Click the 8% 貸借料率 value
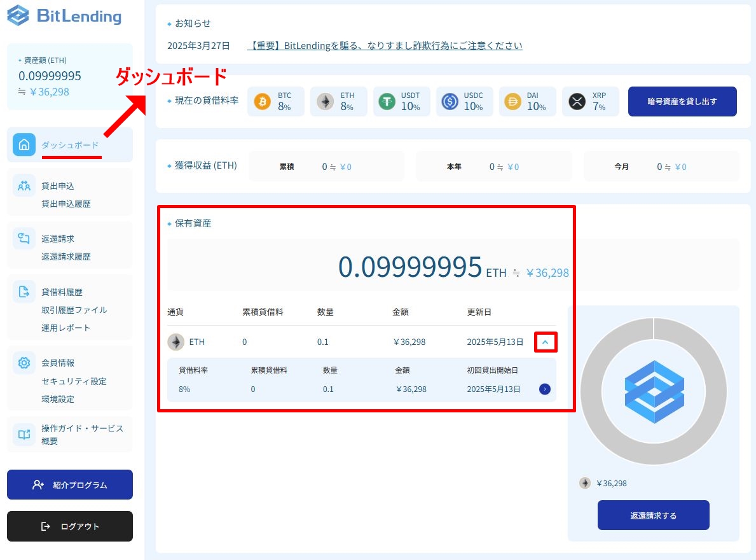Image resolution: width=756 pixels, height=560 pixels. click(x=184, y=389)
